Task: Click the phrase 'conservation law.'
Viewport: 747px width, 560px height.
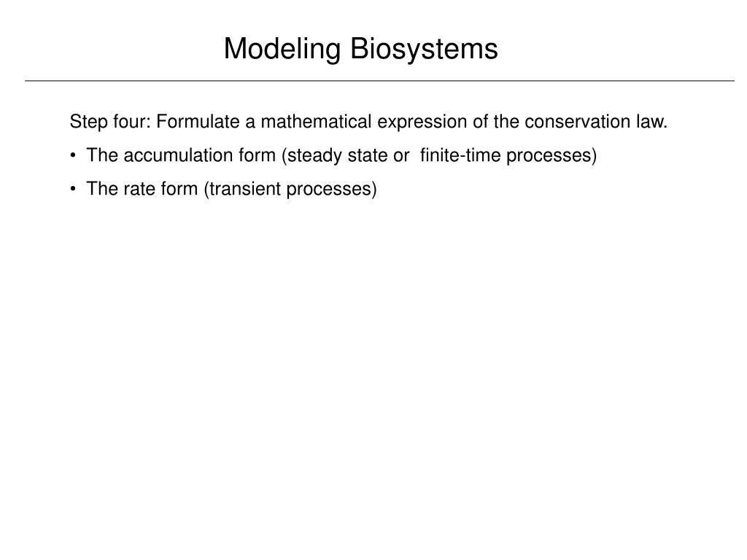Action: coord(596,122)
